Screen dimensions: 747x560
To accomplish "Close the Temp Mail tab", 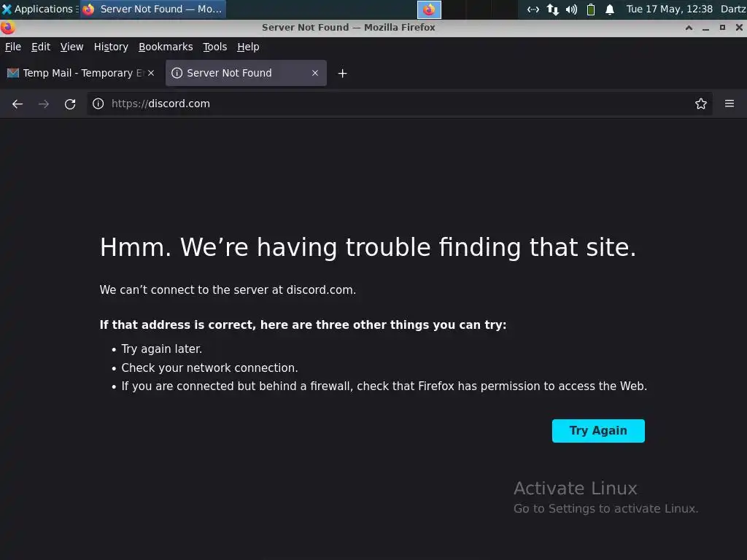I will coord(151,73).
